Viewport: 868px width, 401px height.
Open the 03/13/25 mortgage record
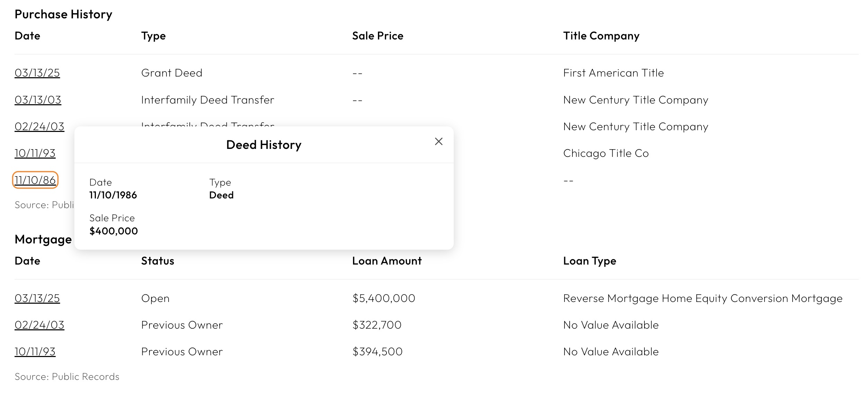click(37, 298)
